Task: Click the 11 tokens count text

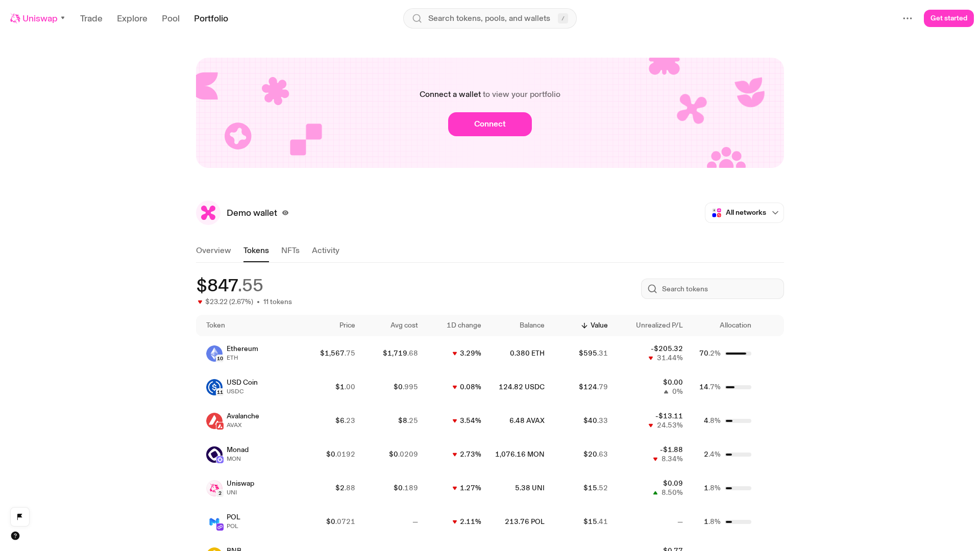Action: tap(278, 302)
